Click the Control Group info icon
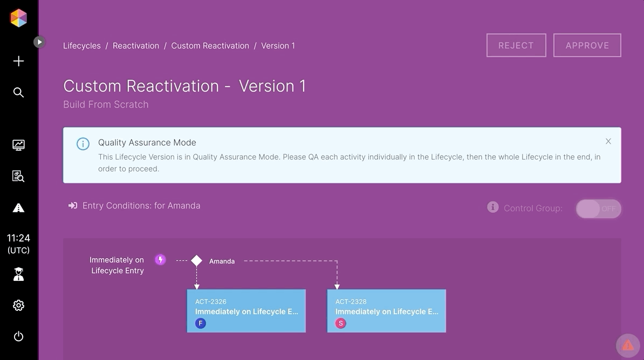Image resolution: width=644 pixels, height=360 pixels. (492, 207)
